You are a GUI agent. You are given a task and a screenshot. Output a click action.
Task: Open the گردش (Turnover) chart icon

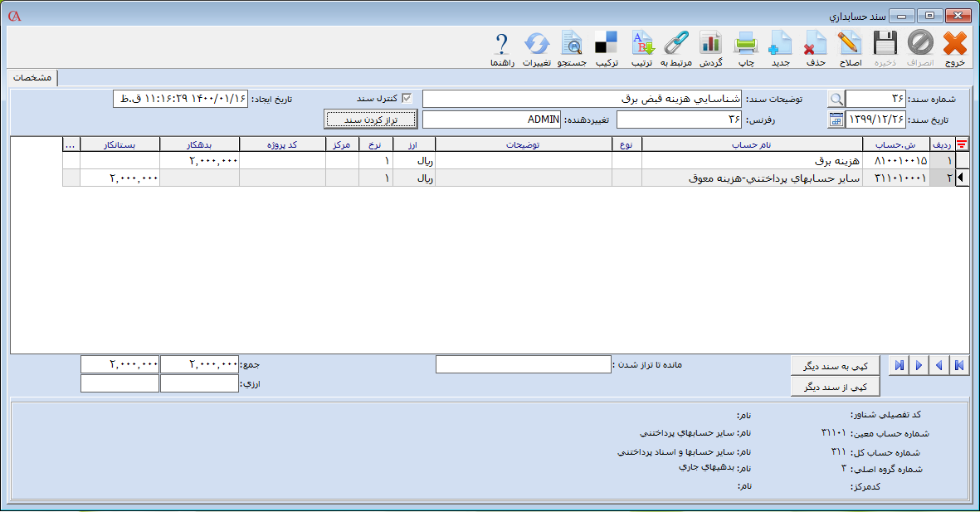tap(710, 43)
